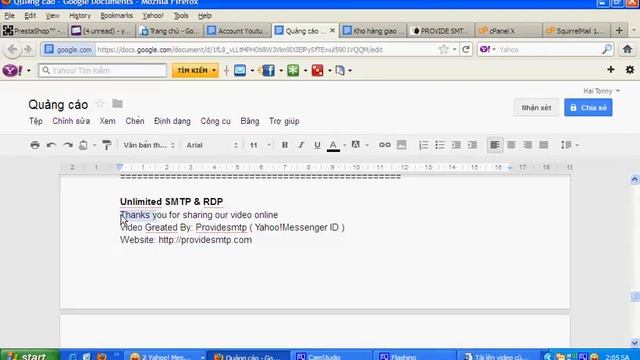Open the font size 11 dropdown
Image resolution: width=640 pixels, height=360 pixels.
(x=260, y=145)
